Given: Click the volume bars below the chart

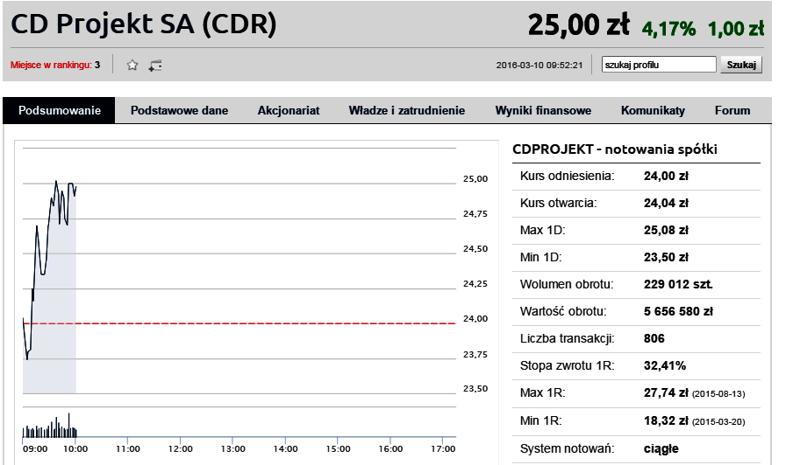Looking at the screenshot, I should tap(50, 427).
